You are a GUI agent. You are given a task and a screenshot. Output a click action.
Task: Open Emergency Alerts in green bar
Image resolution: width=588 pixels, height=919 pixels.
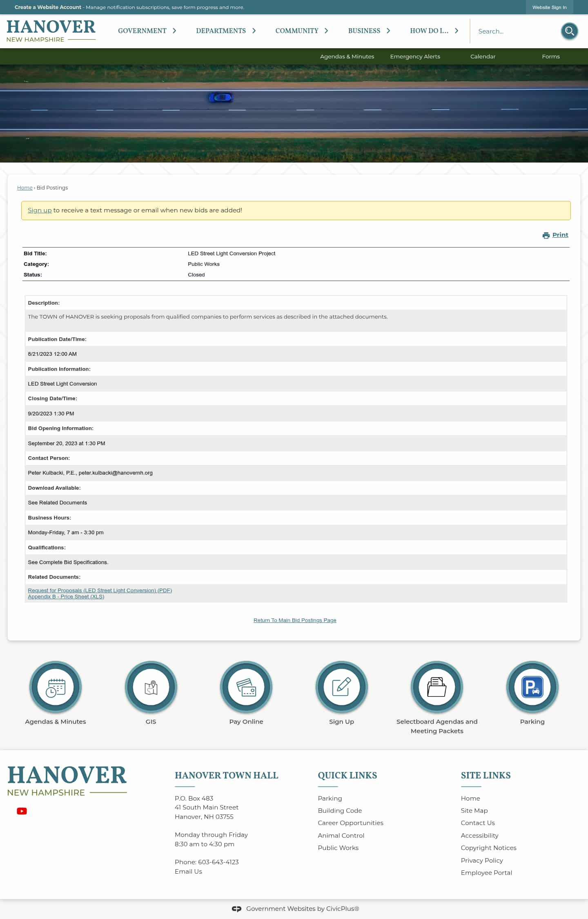click(x=415, y=56)
